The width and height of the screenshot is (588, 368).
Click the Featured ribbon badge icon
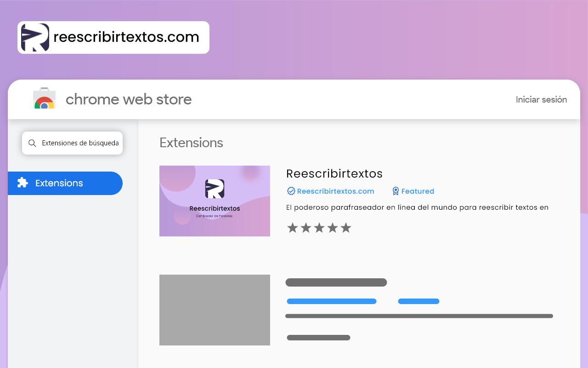(x=396, y=191)
